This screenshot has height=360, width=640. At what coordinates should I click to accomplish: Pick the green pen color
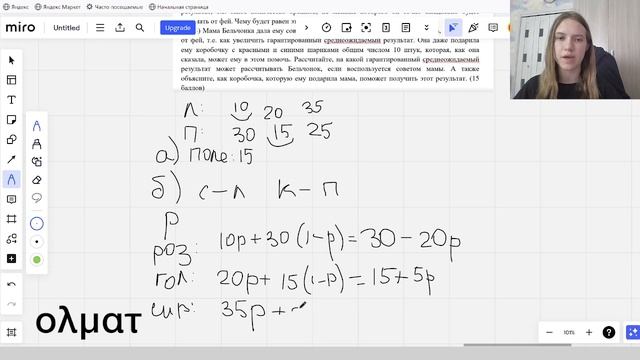pos(37,260)
